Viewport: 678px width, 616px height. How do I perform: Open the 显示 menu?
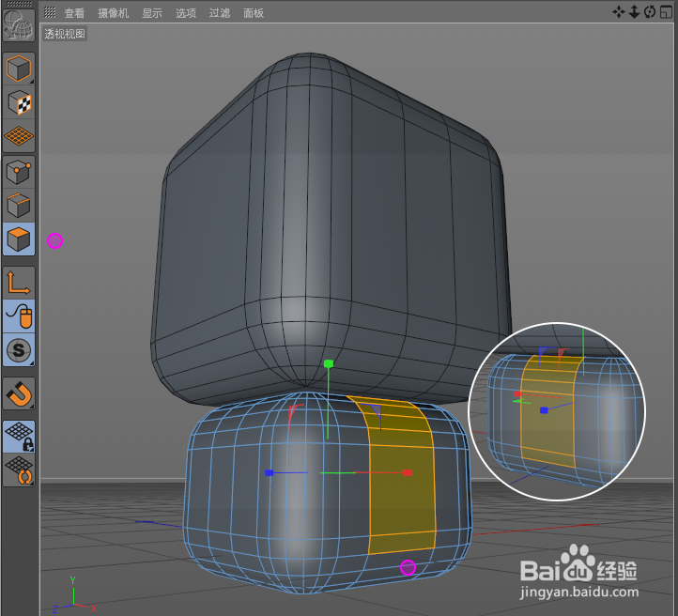tap(152, 13)
